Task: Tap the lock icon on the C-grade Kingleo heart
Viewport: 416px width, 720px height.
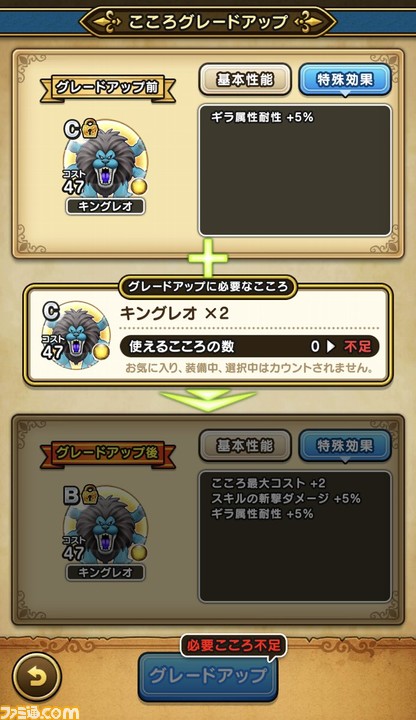Action: [x=90, y=128]
